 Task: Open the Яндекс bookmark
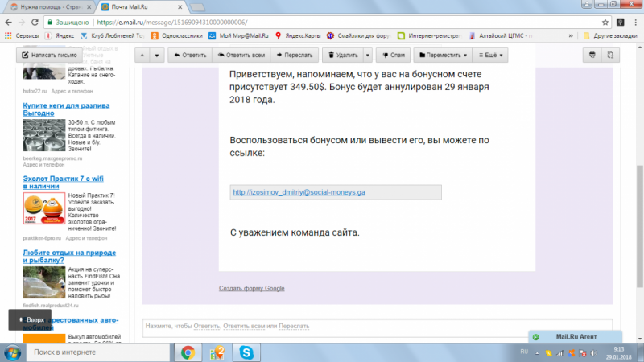[x=60, y=35]
